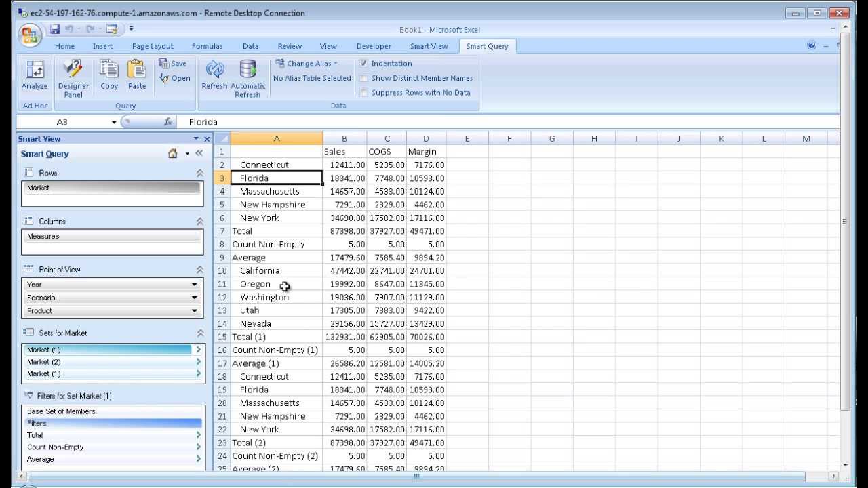Screen dimensions: 868x488
Task: Open the Year point of view dropdown
Action: tap(195, 285)
